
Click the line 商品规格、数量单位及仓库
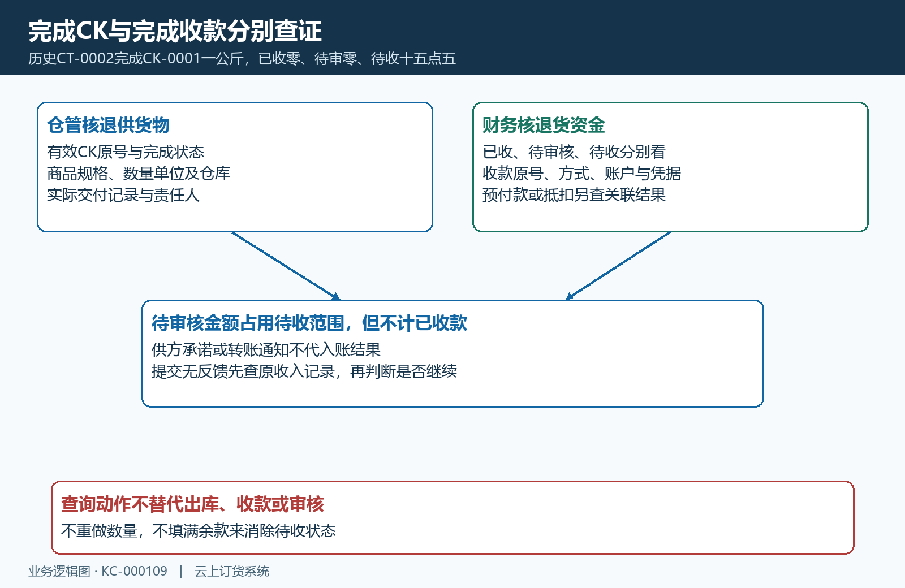(x=139, y=174)
